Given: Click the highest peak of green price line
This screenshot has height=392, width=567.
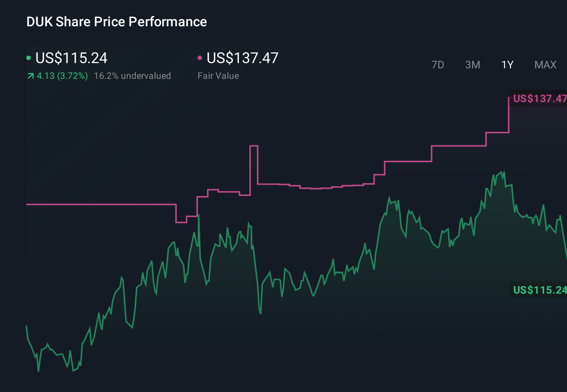Looking at the screenshot, I should 501,171.
